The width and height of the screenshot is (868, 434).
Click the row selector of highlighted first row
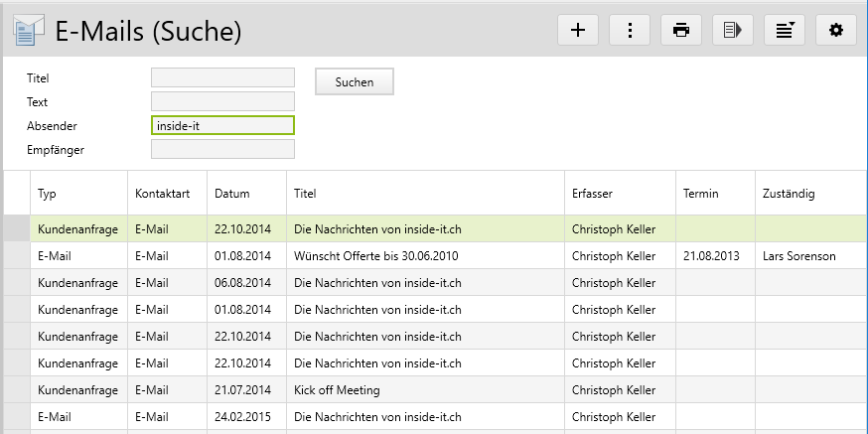point(16,229)
